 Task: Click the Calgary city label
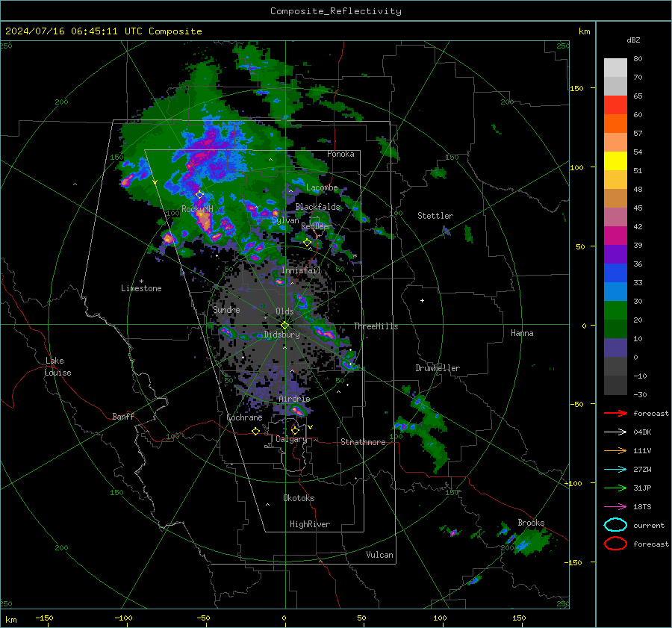(x=291, y=439)
